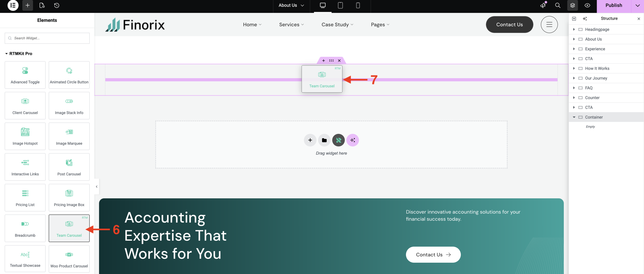Open the Services navigation menu
The image size is (644, 274).
pos(291,25)
